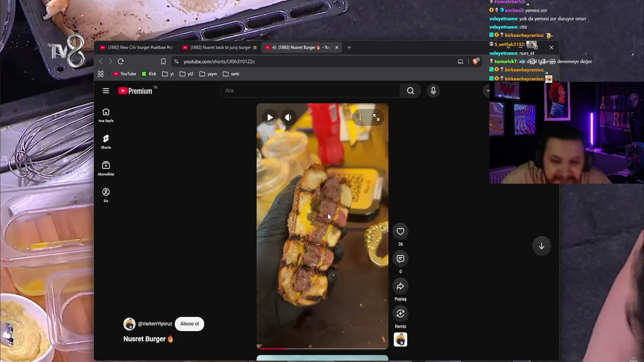Open the Kick bookmark

[x=149, y=74]
